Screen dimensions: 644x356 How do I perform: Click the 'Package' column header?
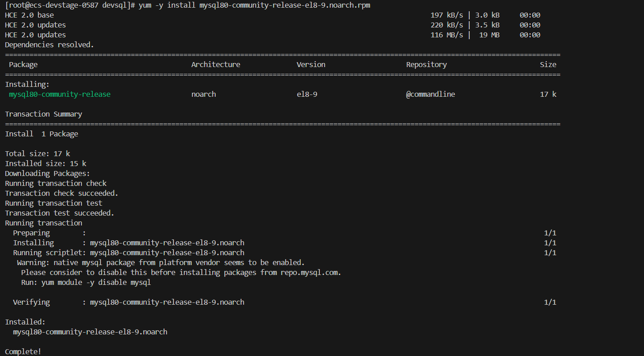pos(23,64)
